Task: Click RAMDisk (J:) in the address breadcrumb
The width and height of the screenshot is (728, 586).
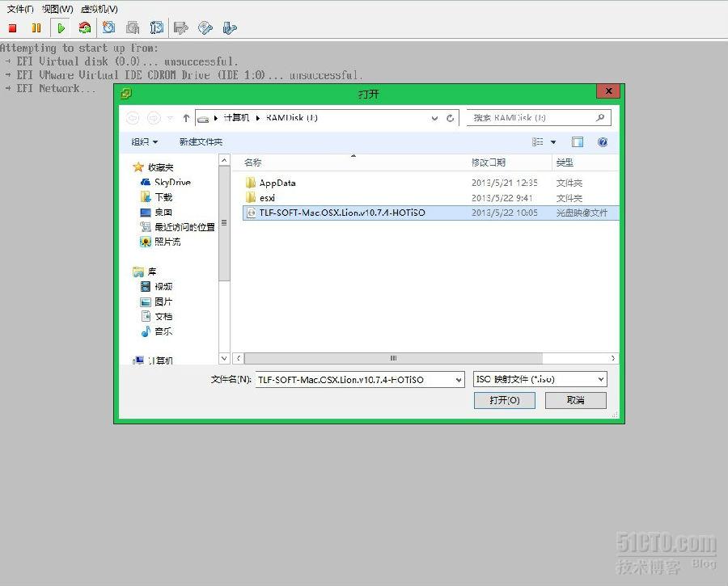Action: click(x=291, y=118)
